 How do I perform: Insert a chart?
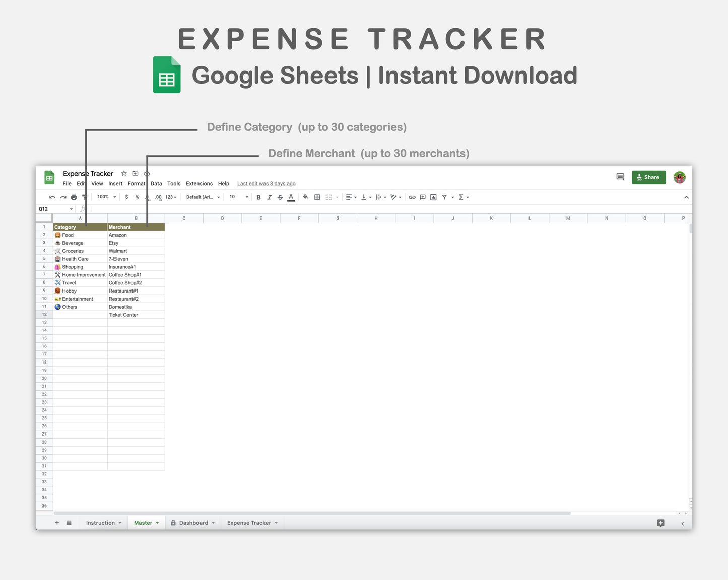coord(433,197)
